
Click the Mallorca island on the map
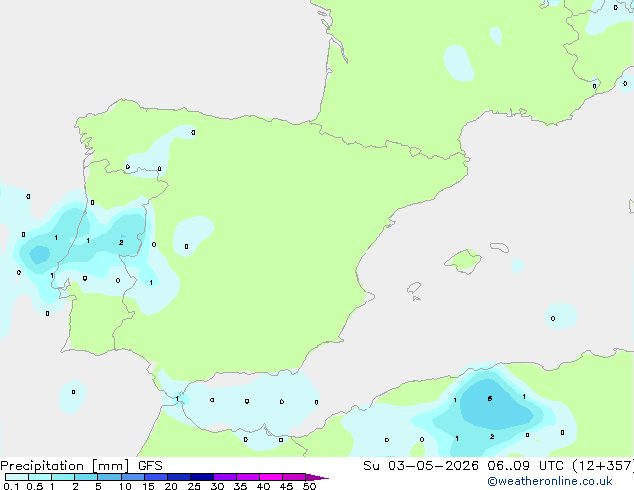464,261
